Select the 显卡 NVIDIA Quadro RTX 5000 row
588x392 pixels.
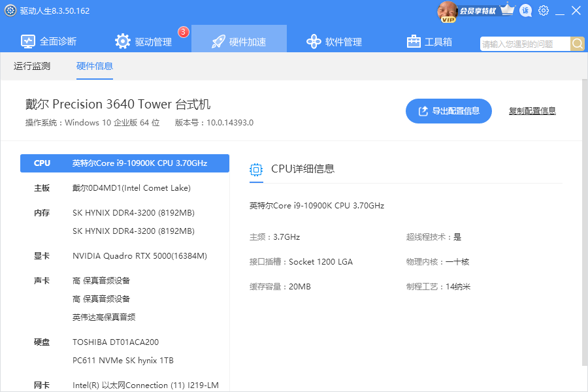tap(125, 256)
